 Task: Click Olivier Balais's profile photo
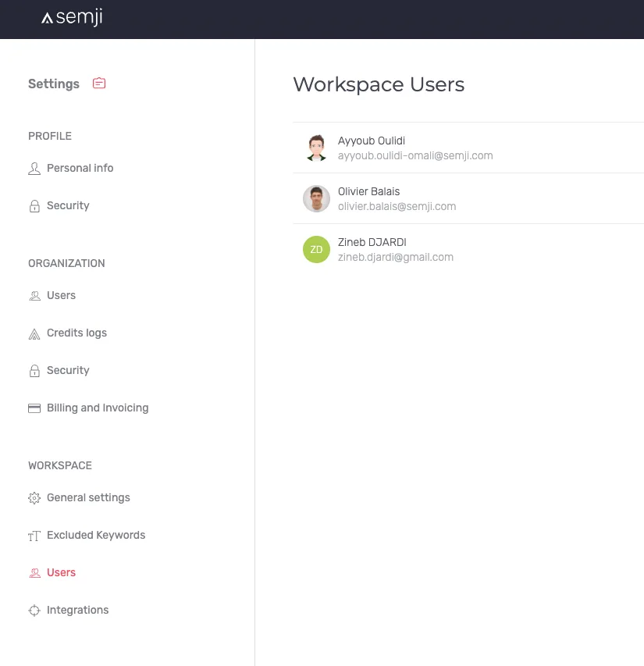coord(316,198)
